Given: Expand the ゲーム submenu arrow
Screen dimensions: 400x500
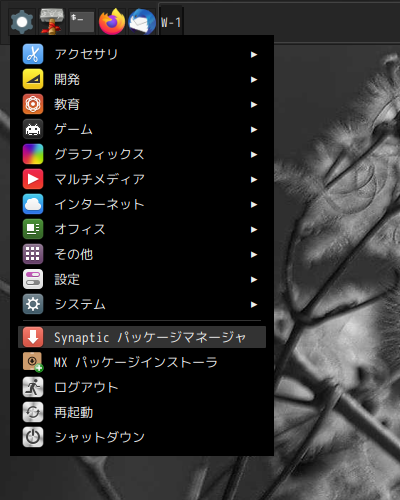Looking at the screenshot, I should coord(254,129).
